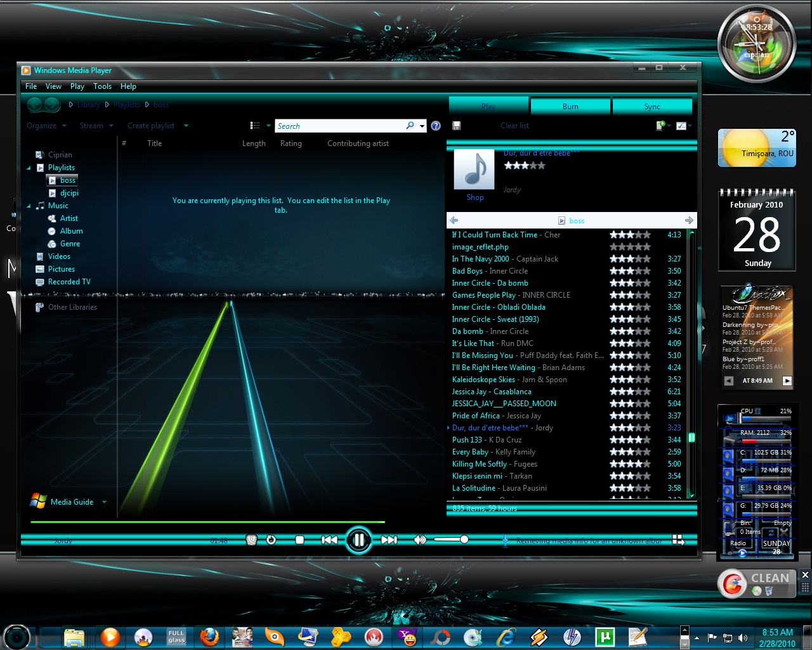Select 'Push 133 - K Da Cruz' track
This screenshot has width=812, height=650.
pyautogui.click(x=566, y=440)
